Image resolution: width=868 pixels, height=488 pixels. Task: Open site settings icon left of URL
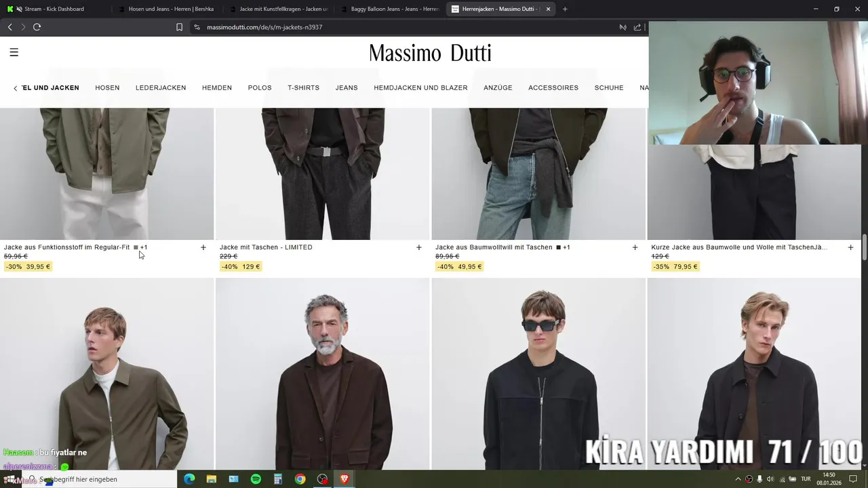(197, 27)
